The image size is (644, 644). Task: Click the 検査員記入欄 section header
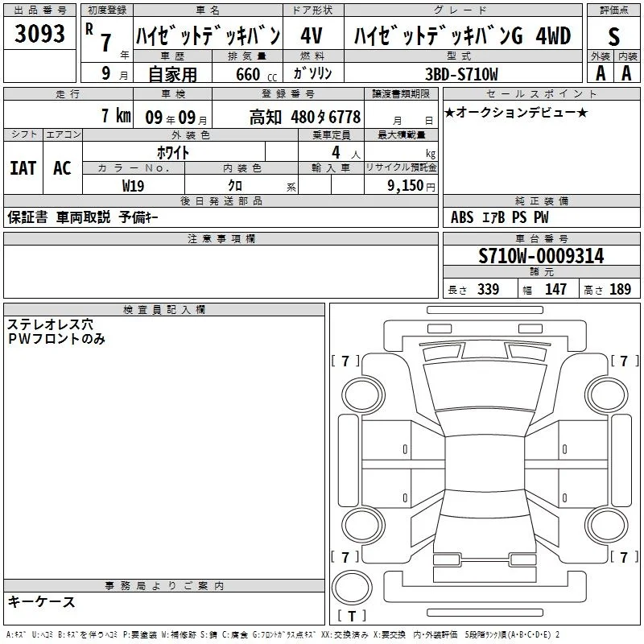click(x=164, y=310)
